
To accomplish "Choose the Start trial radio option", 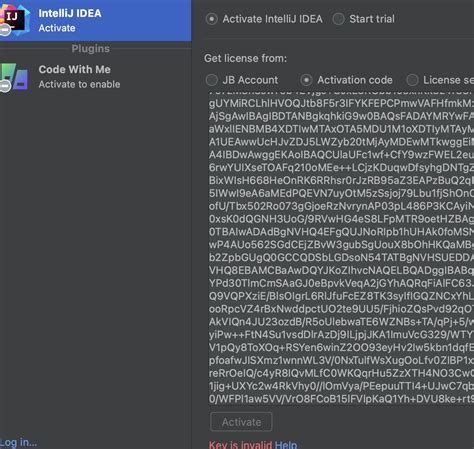I will (338, 19).
